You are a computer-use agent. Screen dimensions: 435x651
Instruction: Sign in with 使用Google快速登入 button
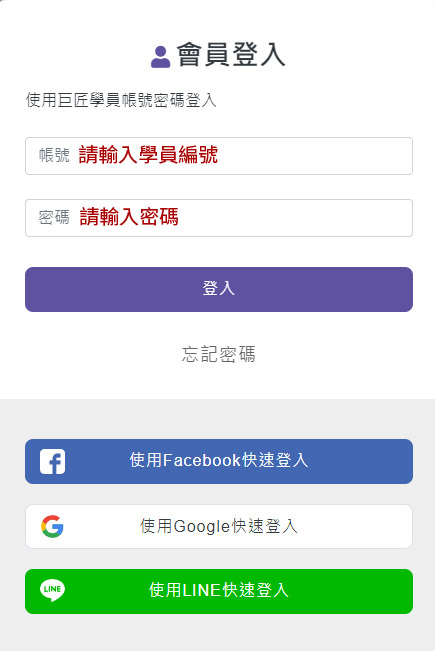pos(219,526)
